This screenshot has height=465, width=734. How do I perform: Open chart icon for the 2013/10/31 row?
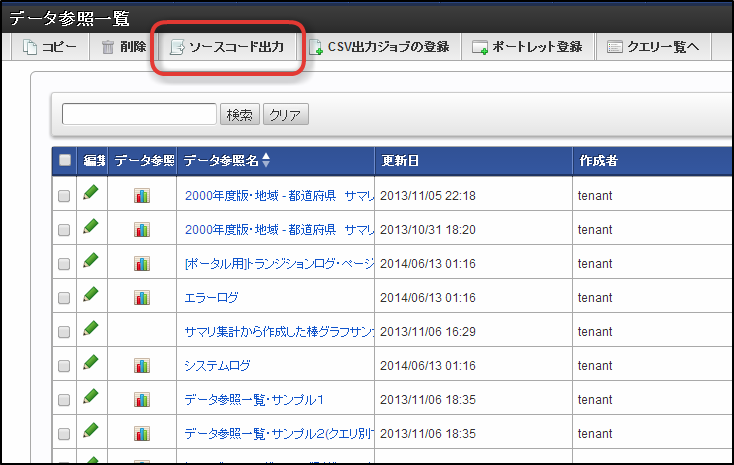click(142, 229)
